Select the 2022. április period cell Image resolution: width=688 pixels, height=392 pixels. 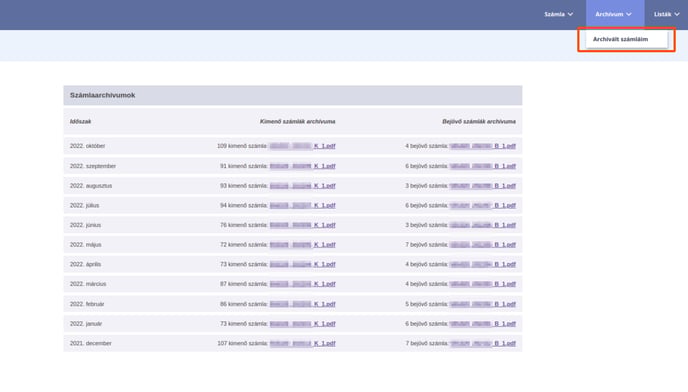click(x=85, y=265)
